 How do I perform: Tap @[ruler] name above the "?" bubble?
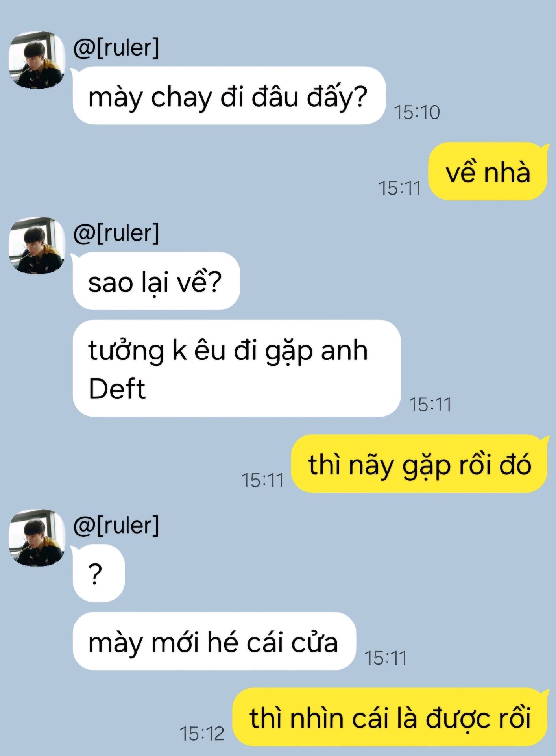[116, 525]
